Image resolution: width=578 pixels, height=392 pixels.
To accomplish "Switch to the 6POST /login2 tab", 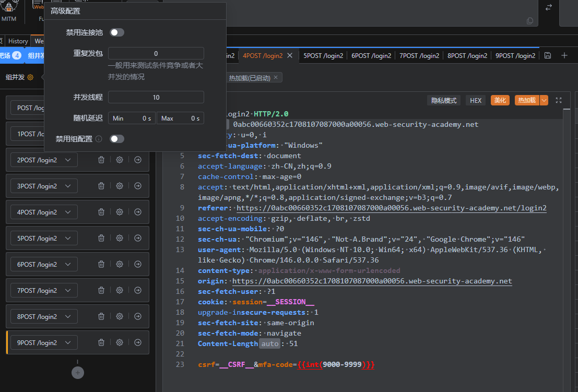I will coord(371,55).
